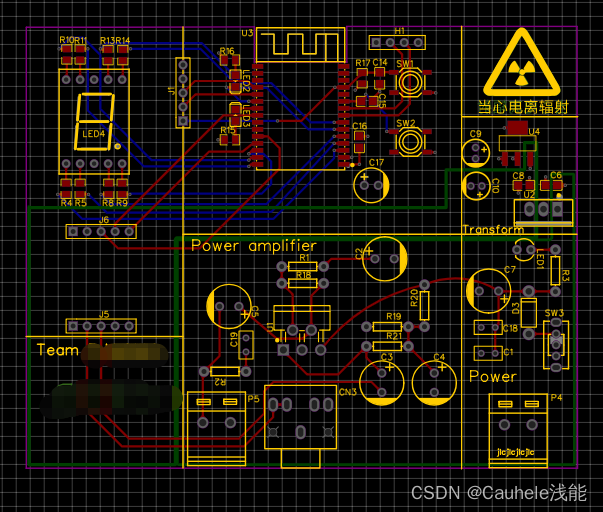Select capacitor C1 footprint
This screenshot has height=512, width=603.
(x=488, y=353)
